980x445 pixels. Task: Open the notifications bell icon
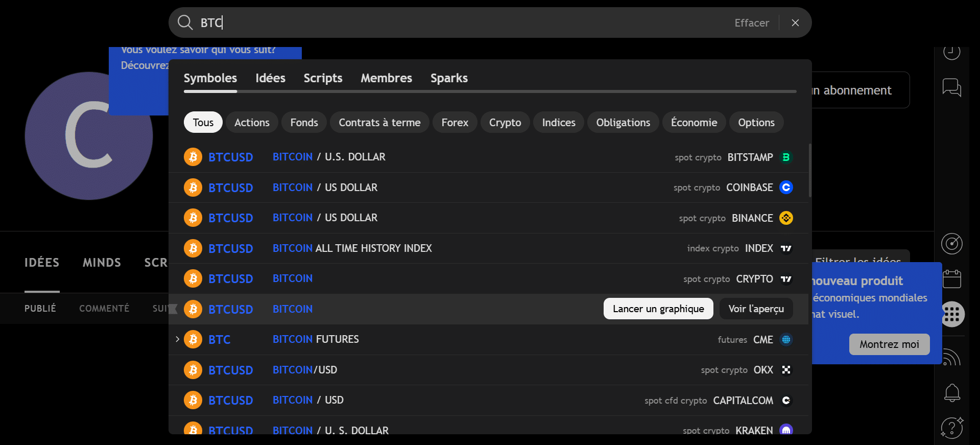pos(951,392)
